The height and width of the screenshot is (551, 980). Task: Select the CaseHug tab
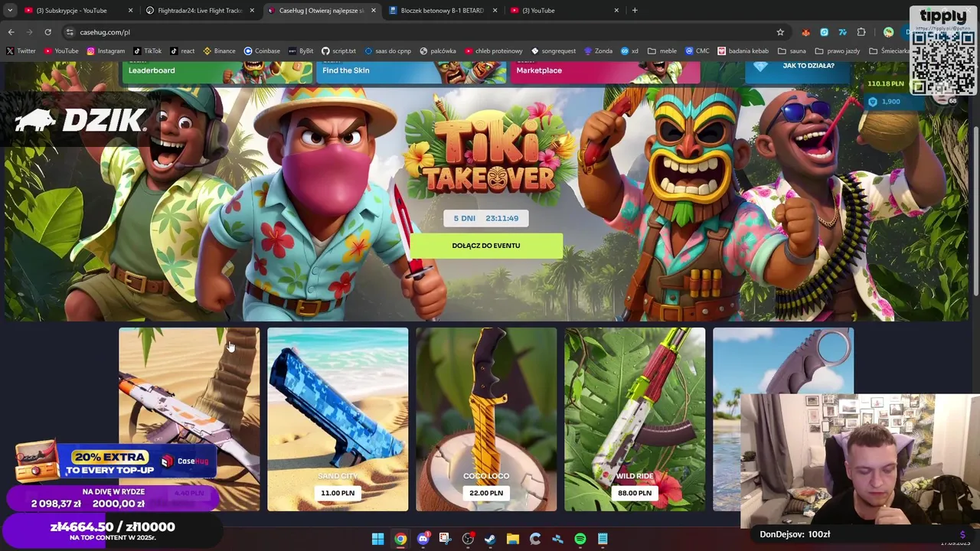click(321, 11)
